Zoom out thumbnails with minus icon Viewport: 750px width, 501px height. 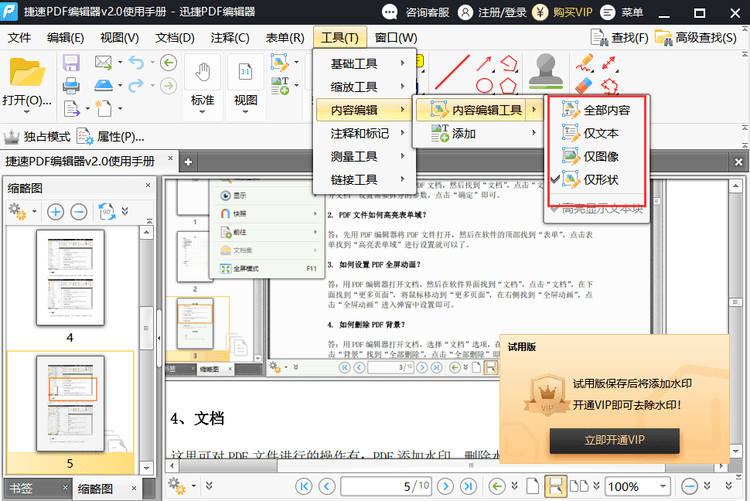pyautogui.click(x=78, y=212)
